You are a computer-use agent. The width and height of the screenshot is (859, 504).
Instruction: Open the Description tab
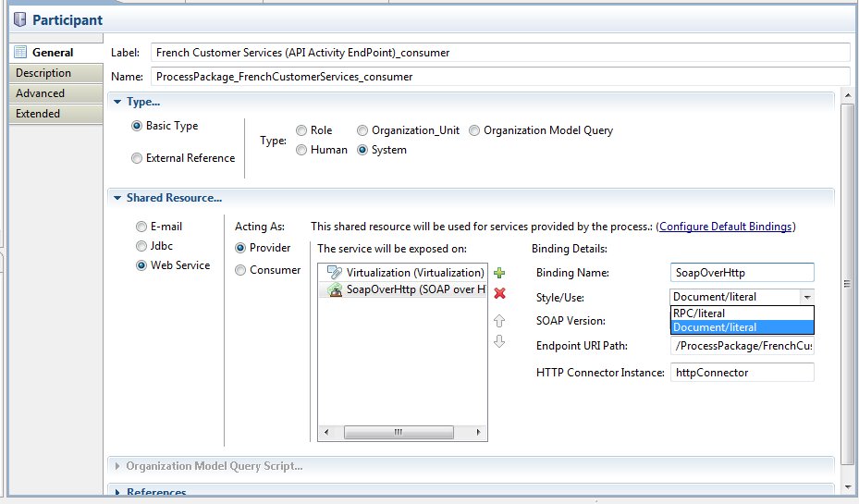55,73
